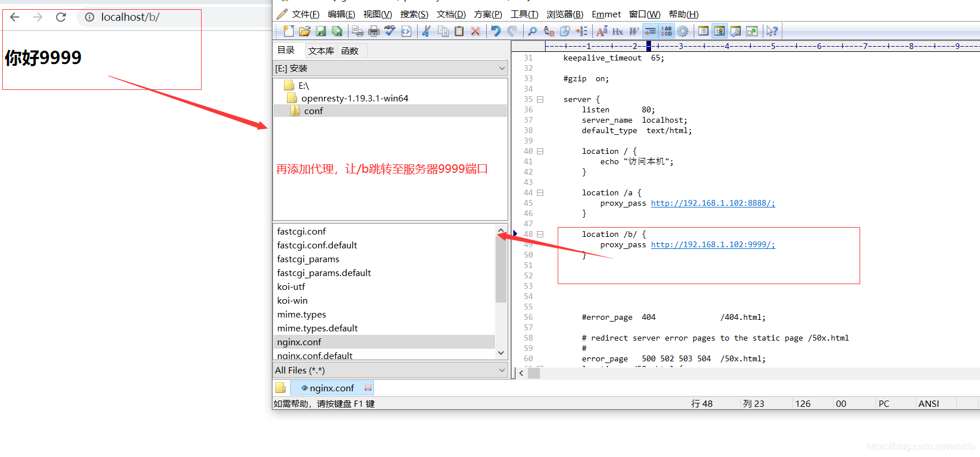The width and height of the screenshot is (980, 457).
Task: Click the 行 48 status bar entry
Action: tap(702, 403)
